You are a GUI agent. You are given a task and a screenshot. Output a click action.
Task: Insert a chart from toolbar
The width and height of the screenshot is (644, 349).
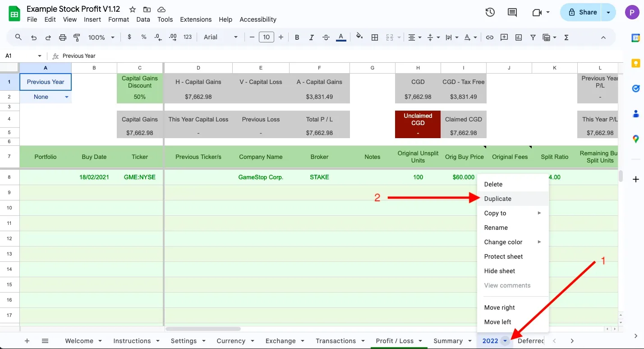(x=519, y=37)
